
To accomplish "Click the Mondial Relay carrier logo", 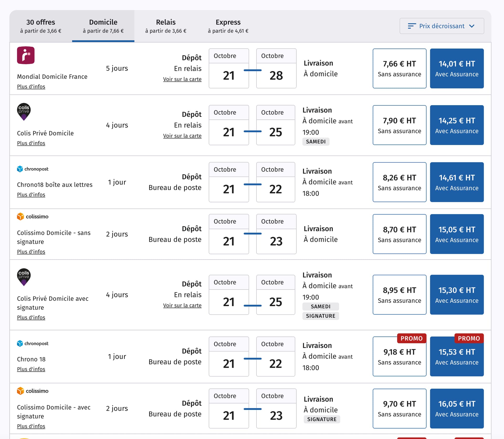I will pos(26,55).
